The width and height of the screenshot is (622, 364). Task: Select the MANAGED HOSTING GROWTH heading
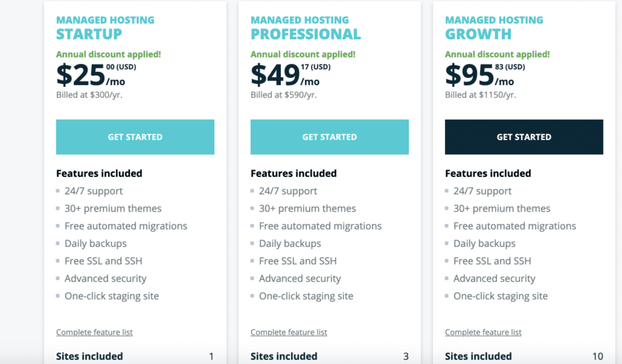494,27
